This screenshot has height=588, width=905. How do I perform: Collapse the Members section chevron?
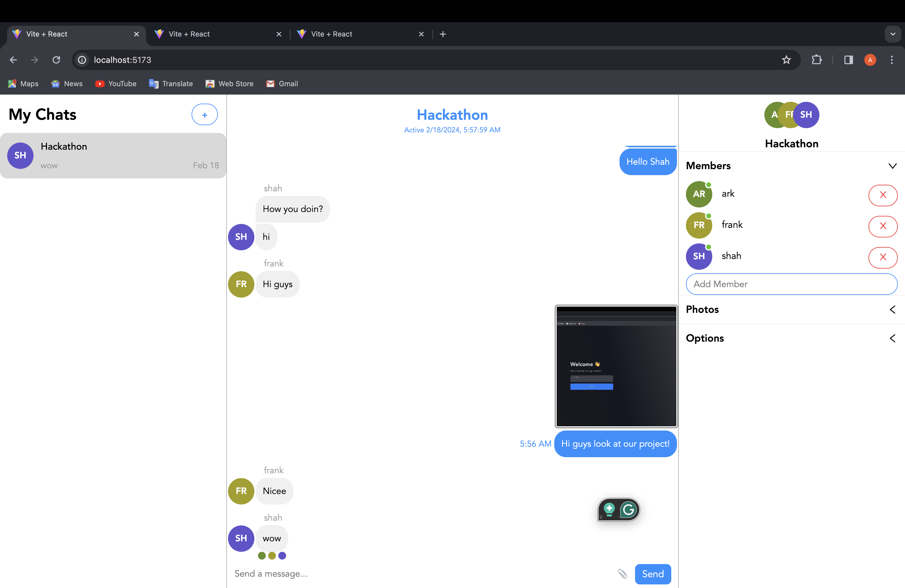892,166
